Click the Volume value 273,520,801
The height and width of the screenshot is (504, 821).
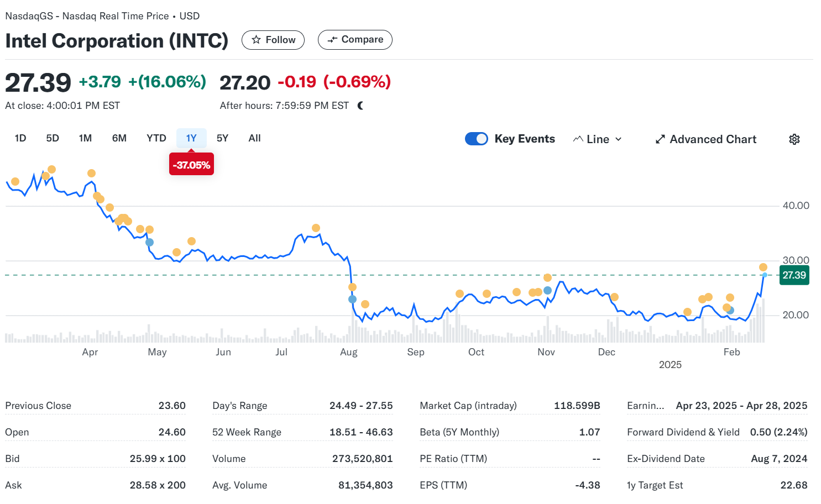click(x=363, y=459)
